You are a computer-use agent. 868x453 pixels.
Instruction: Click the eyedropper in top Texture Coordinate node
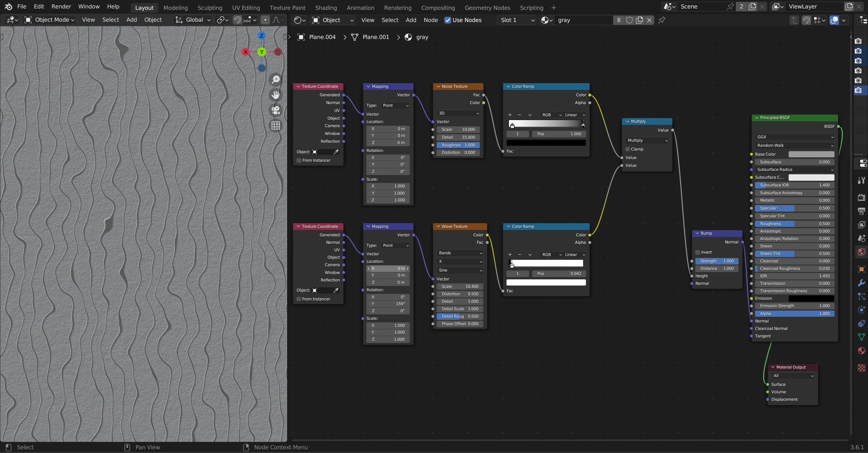pyautogui.click(x=336, y=152)
